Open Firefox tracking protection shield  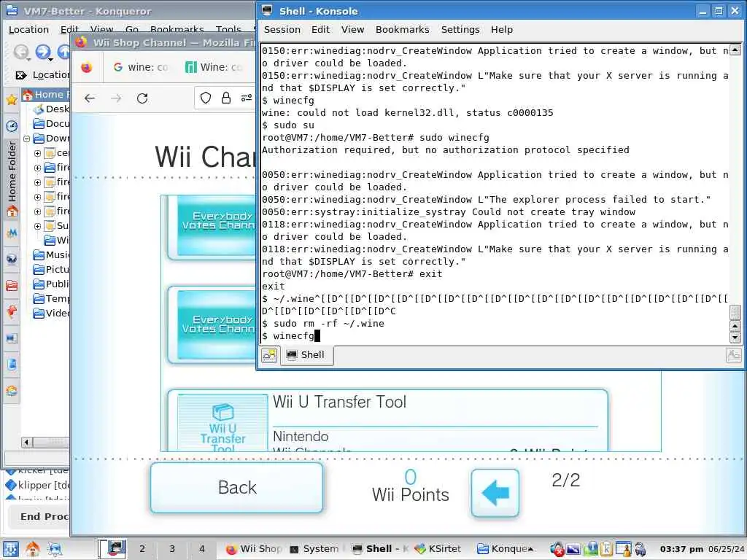point(205,98)
